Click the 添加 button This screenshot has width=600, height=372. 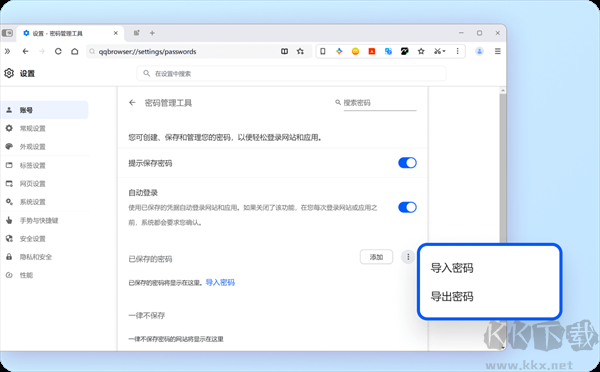(376, 257)
